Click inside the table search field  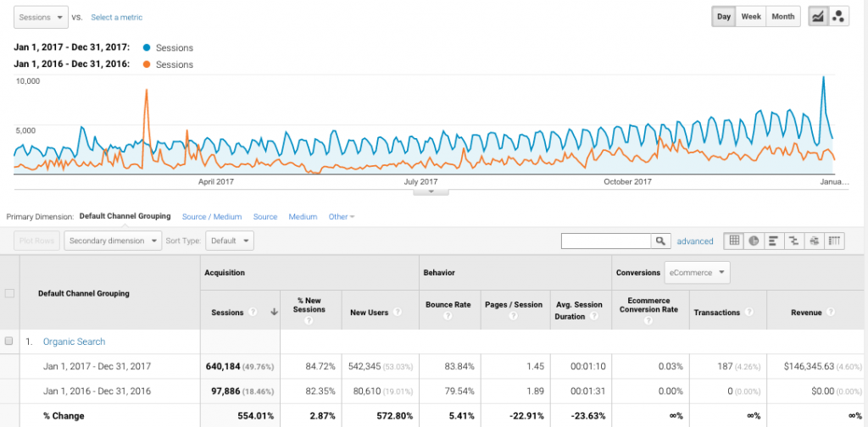[605, 241]
